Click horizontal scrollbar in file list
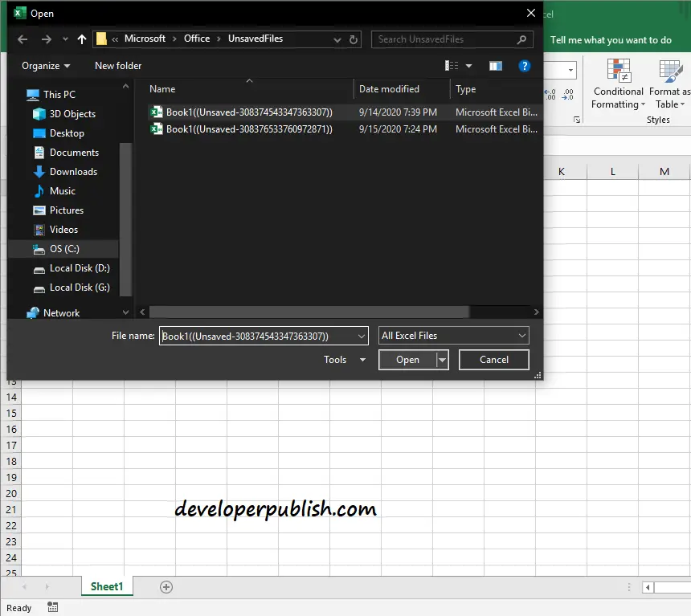This screenshot has width=691, height=616. (309, 312)
